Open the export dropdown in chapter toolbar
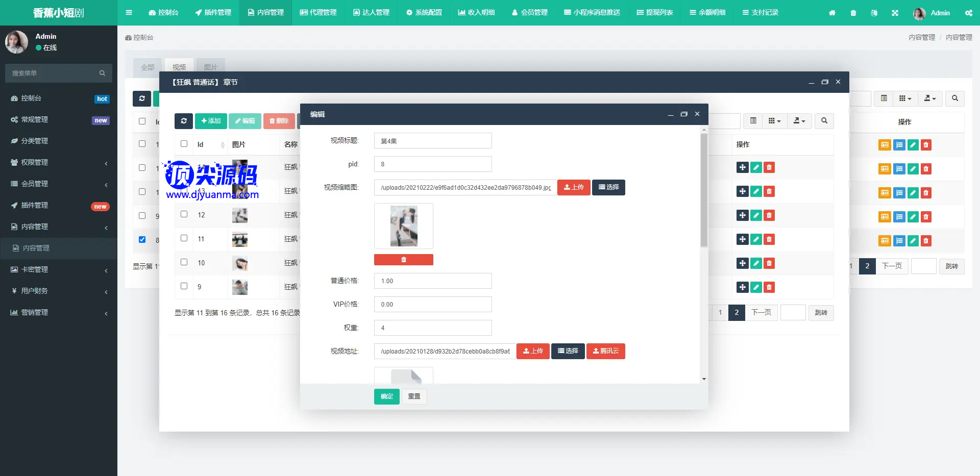Image resolution: width=980 pixels, height=476 pixels. (799, 121)
